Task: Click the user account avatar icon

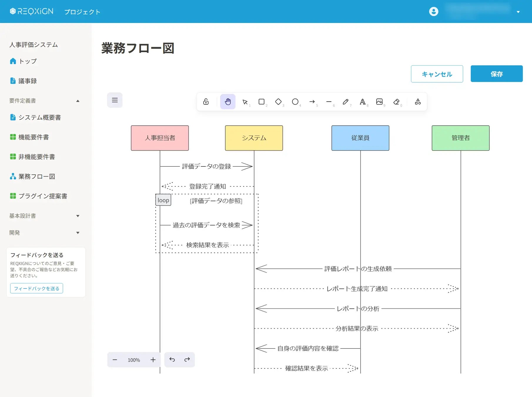Action: pyautogui.click(x=434, y=11)
